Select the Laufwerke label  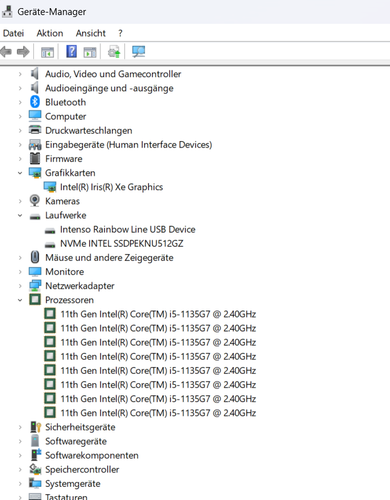click(66, 215)
